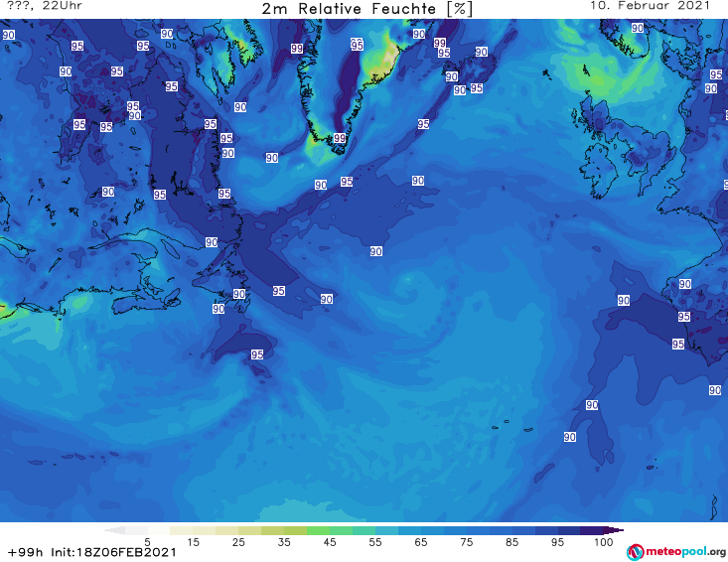
Task: Click the "85" tick label on color scale
Action: pyautogui.click(x=511, y=542)
